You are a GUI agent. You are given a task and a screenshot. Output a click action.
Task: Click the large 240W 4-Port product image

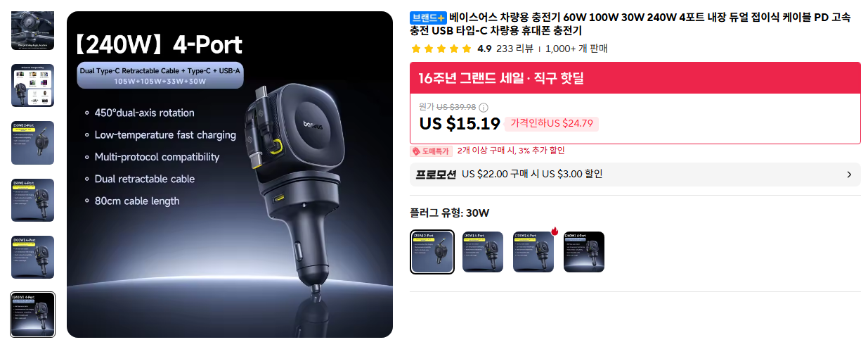(230, 175)
